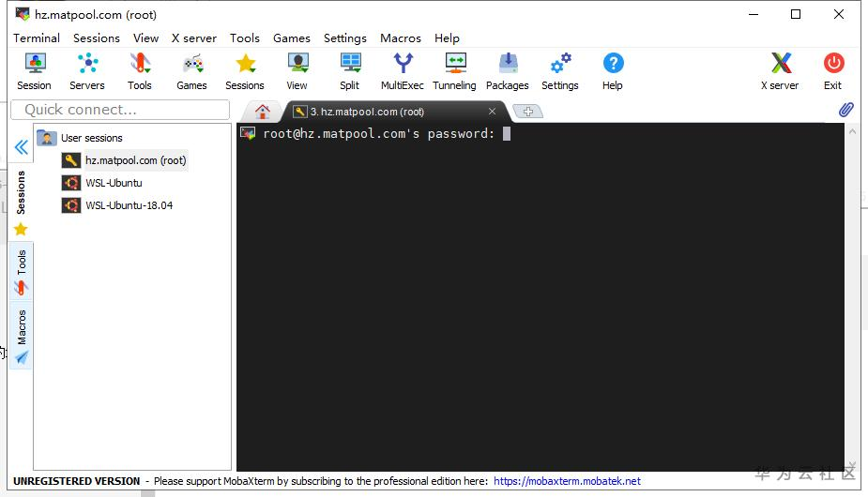Image resolution: width=868 pixels, height=497 pixels.
Task: Open the Tools menu
Action: (x=245, y=38)
